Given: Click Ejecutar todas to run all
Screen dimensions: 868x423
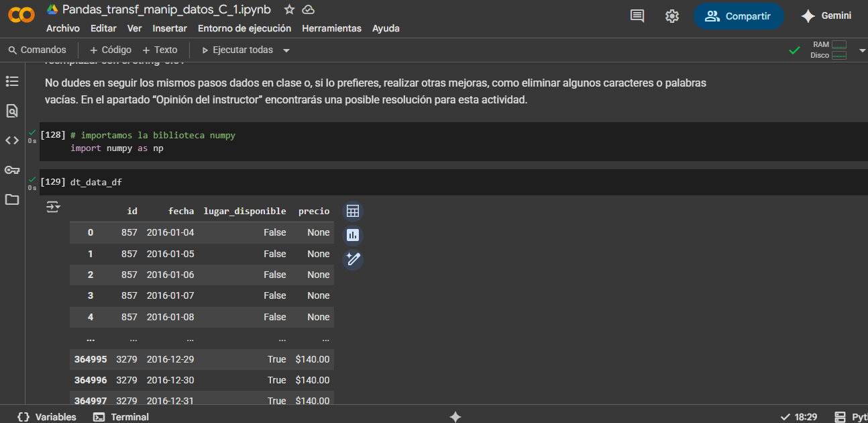Looking at the screenshot, I should tap(237, 50).
